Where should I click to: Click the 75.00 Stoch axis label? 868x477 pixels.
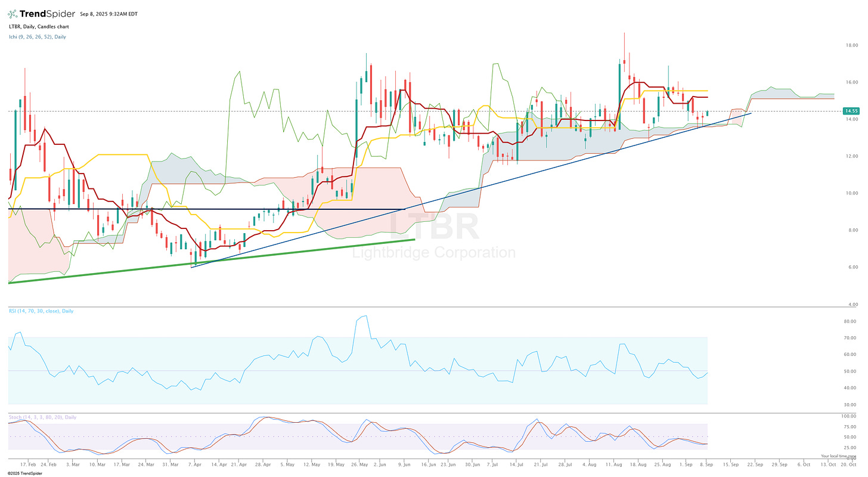click(851, 426)
